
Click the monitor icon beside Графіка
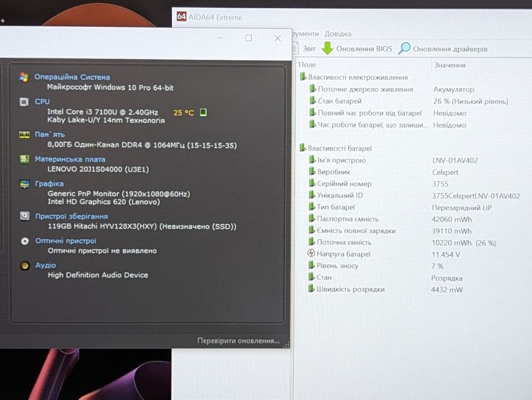[x=24, y=184]
